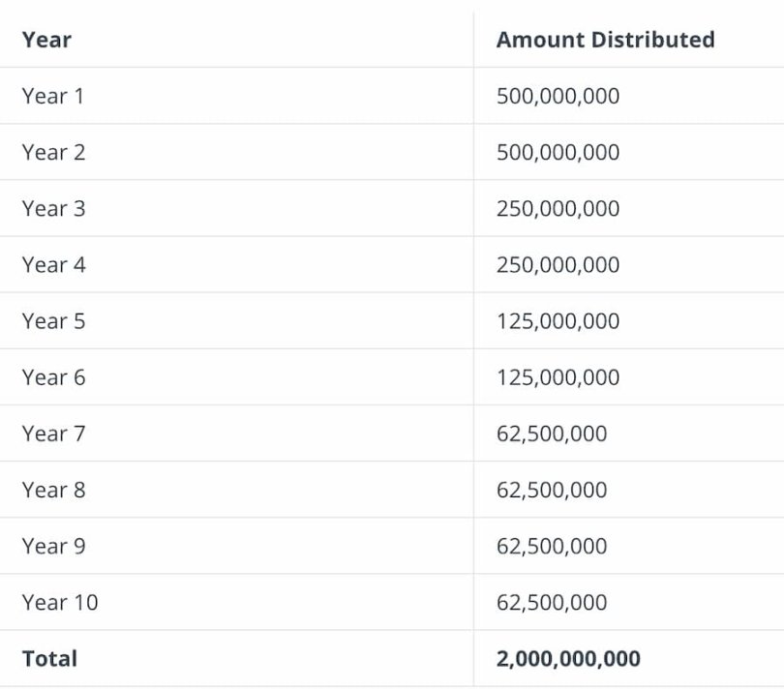Click the 250,000,000 value for Year 3
This screenshot has width=784, height=689.
[558, 208]
